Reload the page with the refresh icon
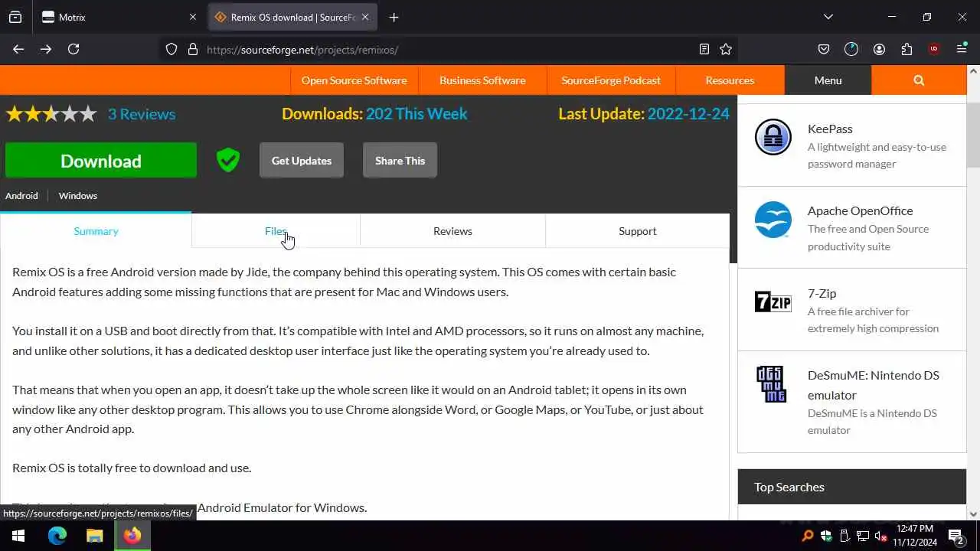This screenshot has width=980, height=551. click(73, 49)
